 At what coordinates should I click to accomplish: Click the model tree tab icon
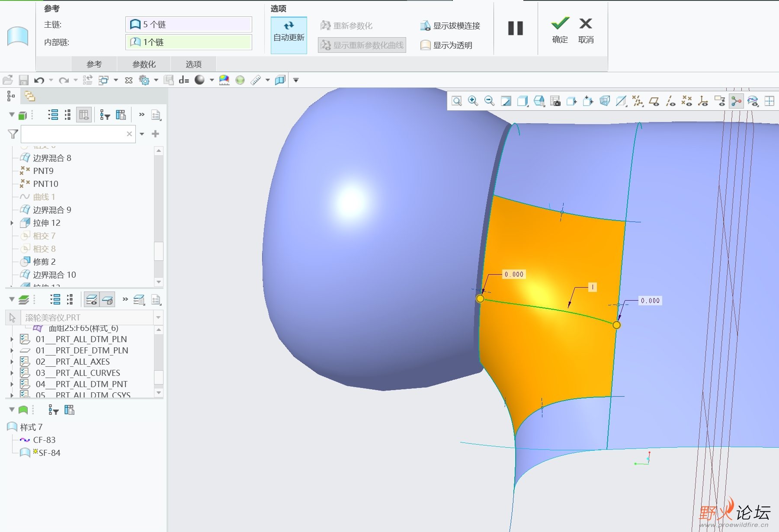coord(11,96)
